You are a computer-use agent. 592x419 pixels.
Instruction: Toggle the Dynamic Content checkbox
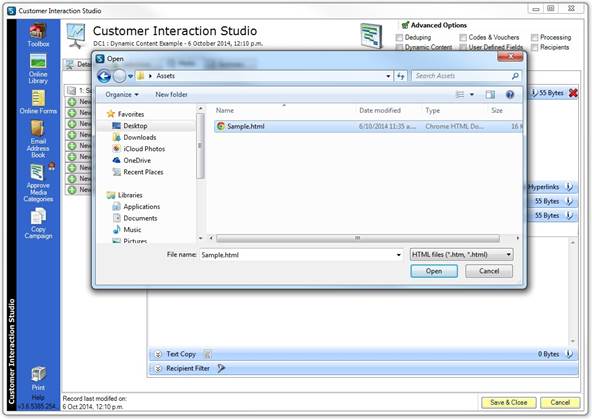click(x=399, y=47)
